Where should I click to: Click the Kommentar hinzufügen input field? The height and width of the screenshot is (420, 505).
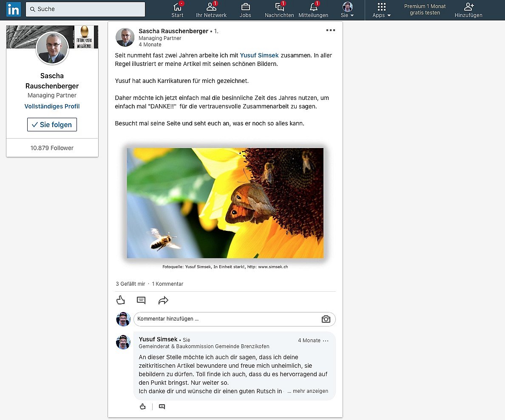tap(225, 319)
